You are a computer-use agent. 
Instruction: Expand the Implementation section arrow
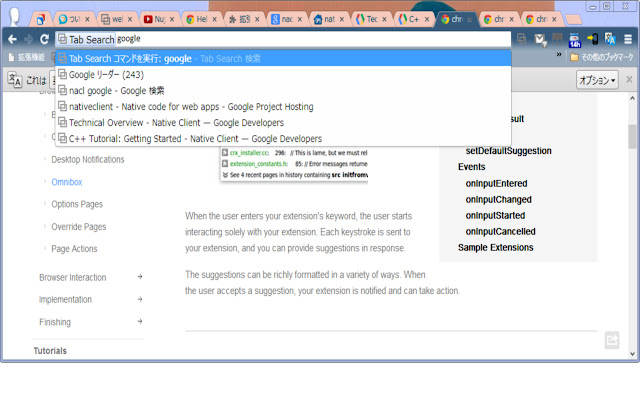[140, 299]
